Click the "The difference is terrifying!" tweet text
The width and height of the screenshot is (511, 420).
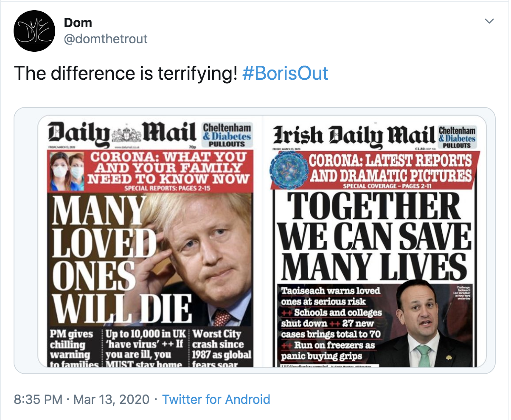[x=126, y=73]
